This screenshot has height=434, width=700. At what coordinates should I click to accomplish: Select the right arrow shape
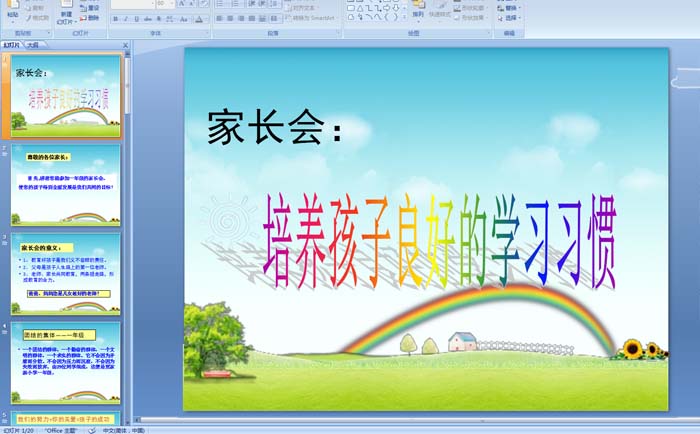387,8
